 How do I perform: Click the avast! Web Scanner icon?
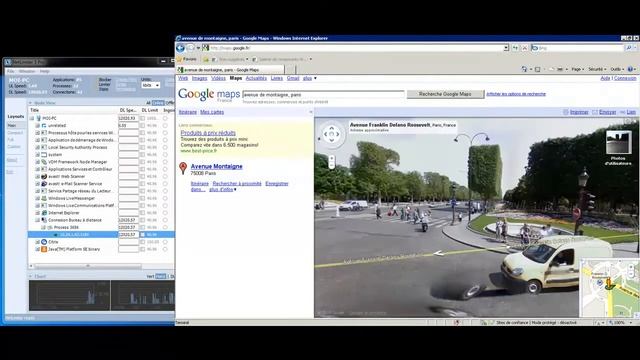click(44, 176)
